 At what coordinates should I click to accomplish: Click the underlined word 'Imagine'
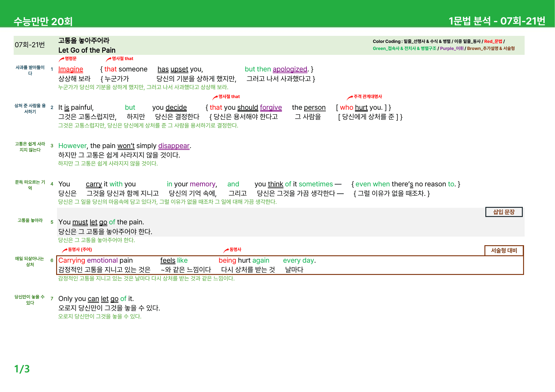point(71,69)
